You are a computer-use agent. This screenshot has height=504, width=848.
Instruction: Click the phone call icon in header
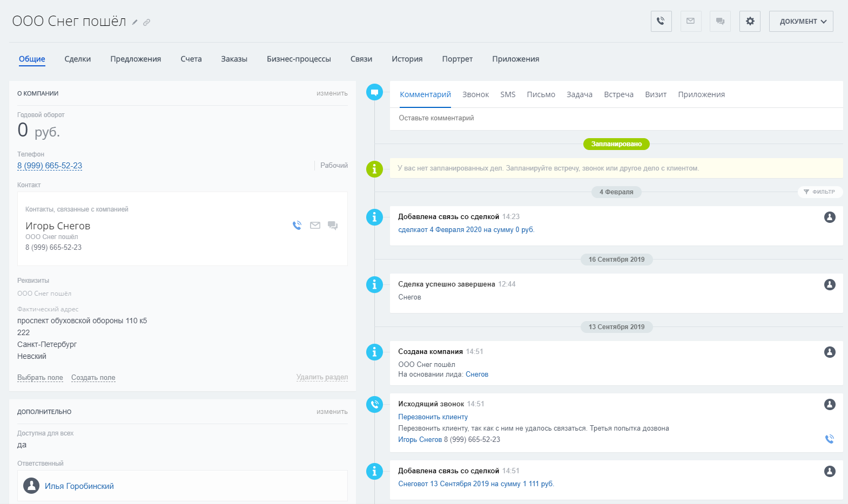click(x=661, y=22)
